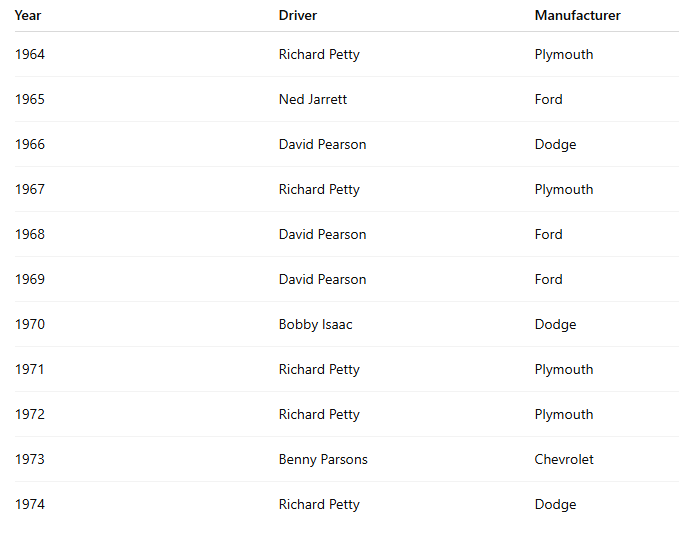Click the Manufacturer column header
The width and height of the screenshot is (679, 540).
click(x=578, y=16)
